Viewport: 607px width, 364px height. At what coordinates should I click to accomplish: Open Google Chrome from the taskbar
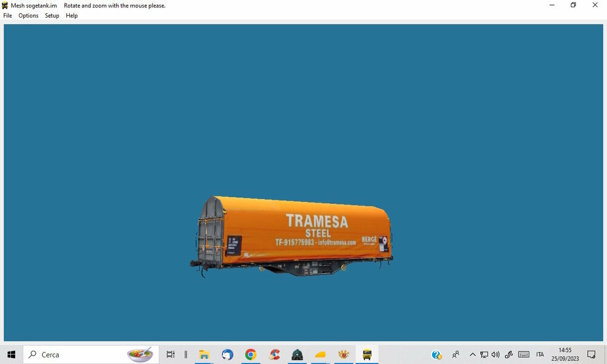(251, 354)
